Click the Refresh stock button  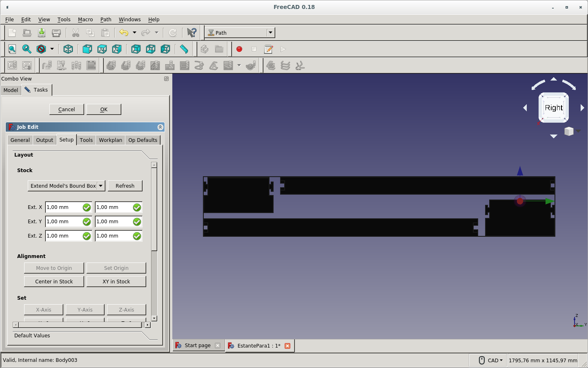tap(125, 186)
